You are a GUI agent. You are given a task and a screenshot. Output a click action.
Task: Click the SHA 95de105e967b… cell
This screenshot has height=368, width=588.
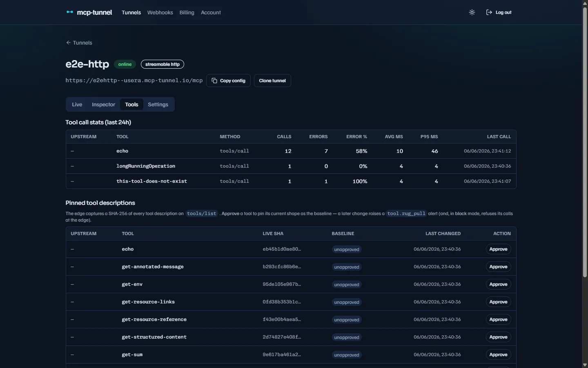(x=282, y=284)
